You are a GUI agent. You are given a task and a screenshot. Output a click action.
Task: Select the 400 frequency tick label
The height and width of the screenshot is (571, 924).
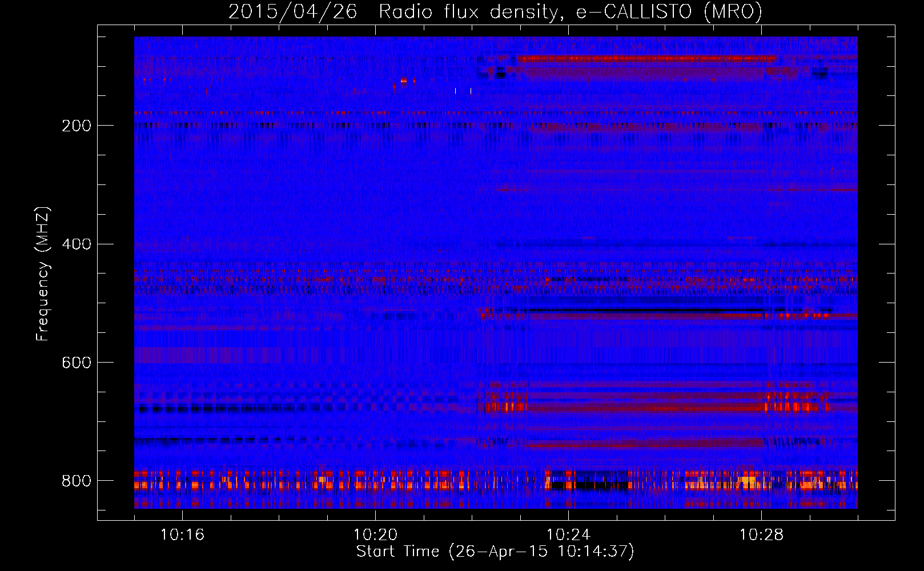coord(76,244)
